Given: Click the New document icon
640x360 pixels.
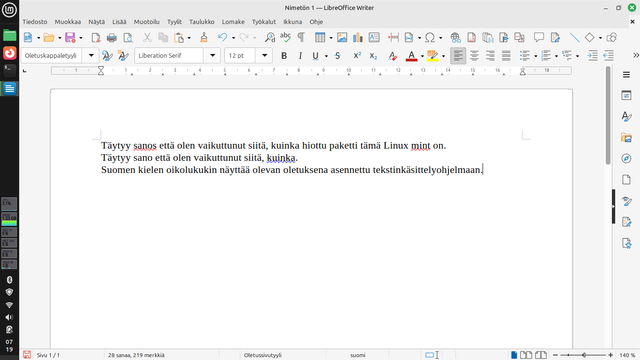Looking at the screenshot, I should coord(28,38).
